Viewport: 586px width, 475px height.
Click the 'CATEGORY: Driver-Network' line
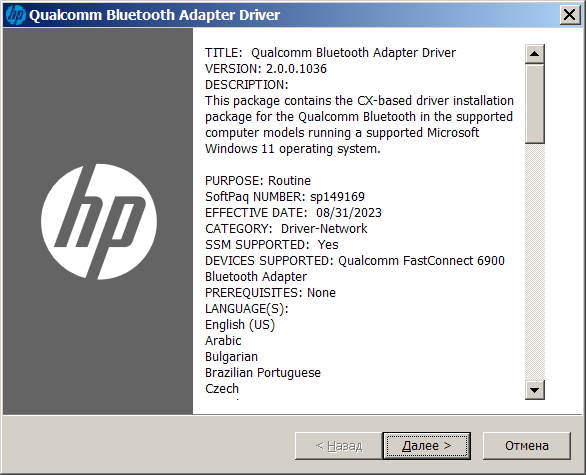(286, 229)
